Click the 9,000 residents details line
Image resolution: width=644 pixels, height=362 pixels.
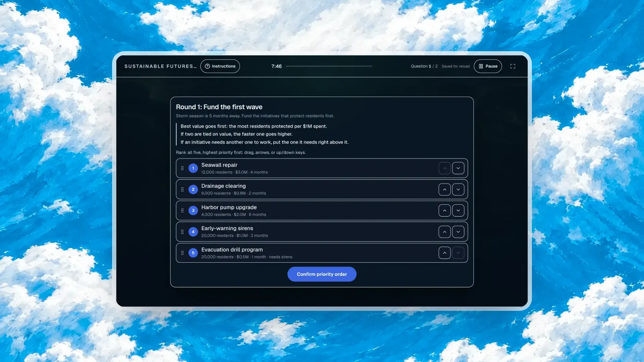coord(233,194)
